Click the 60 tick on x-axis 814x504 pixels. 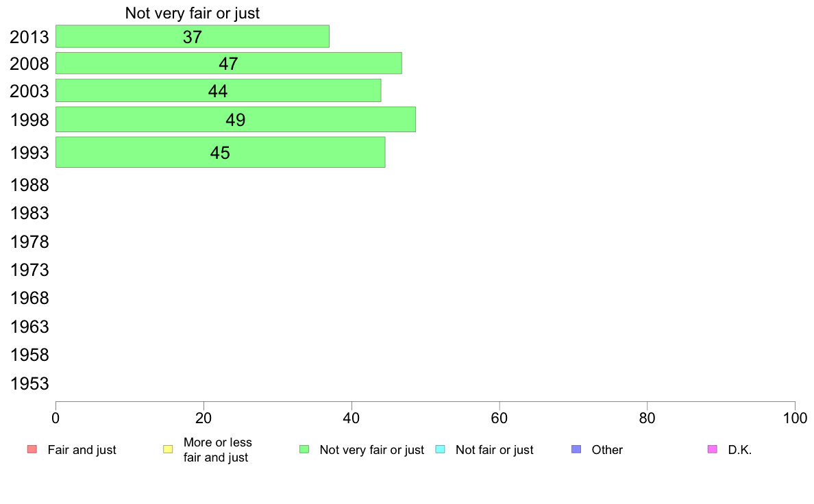[x=500, y=418]
